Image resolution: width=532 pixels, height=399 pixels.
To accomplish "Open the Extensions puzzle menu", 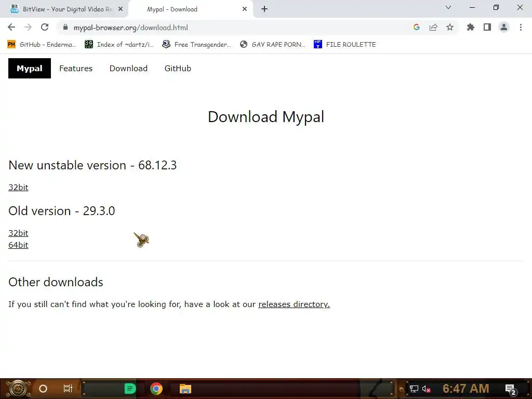I will (471, 27).
